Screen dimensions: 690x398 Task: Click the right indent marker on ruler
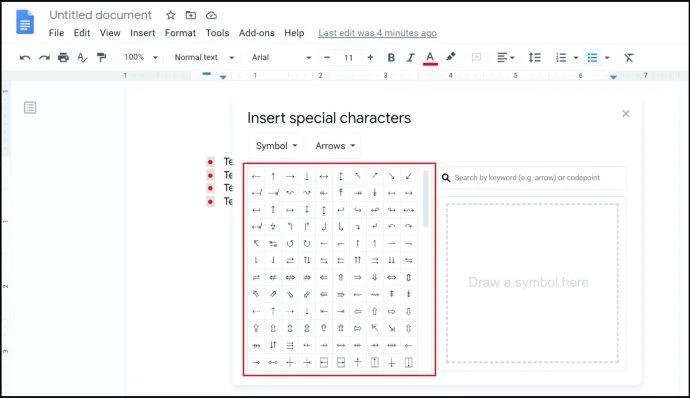pyautogui.click(x=613, y=77)
